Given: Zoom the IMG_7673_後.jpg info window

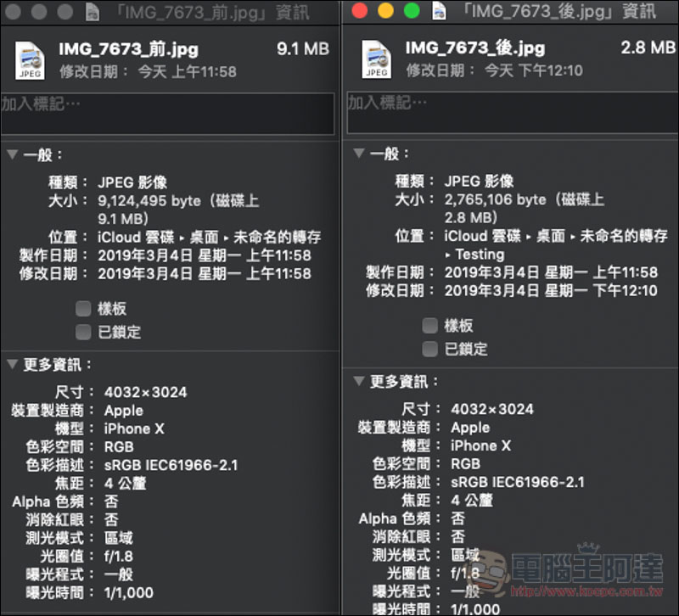Looking at the screenshot, I should pyautogui.click(x=412, y=10).
